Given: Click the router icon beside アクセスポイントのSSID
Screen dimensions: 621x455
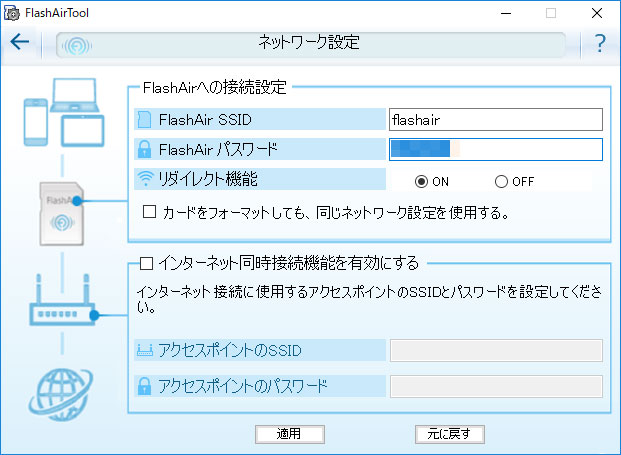Looking at the screenshot, I should point(145,350).
